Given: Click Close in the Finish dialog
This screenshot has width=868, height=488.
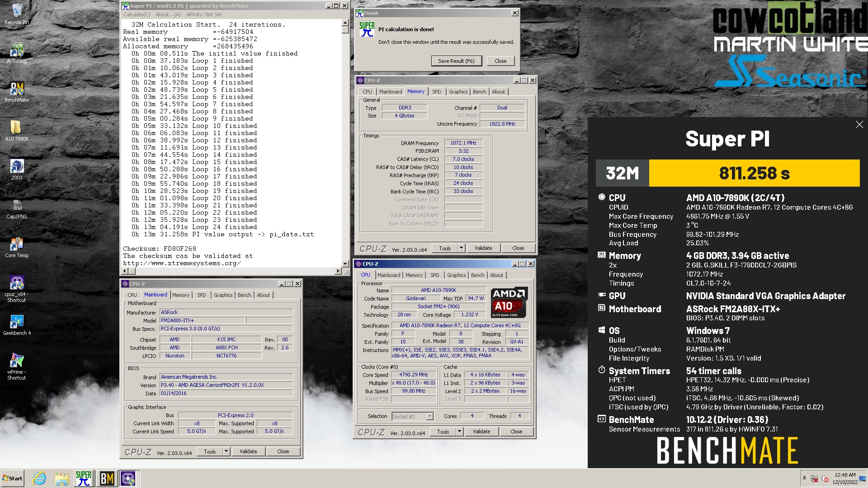Looking at the screenshot, I should click(x=500, y=61).
